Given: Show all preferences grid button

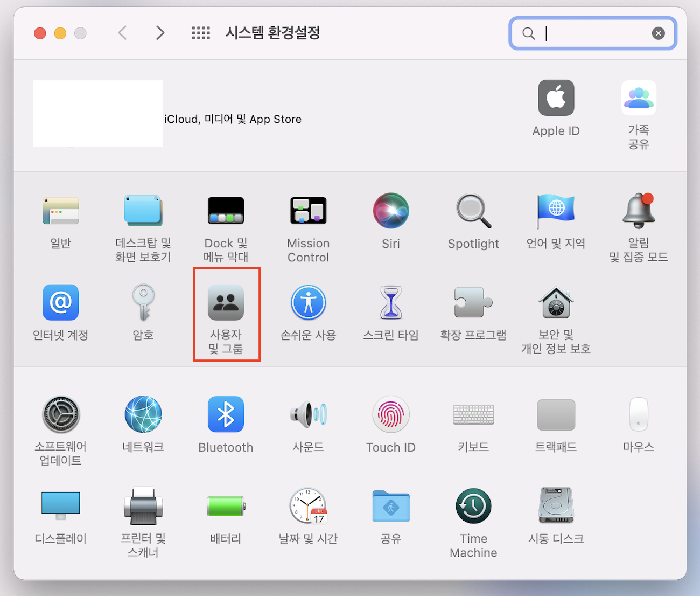Looking at the screenshot, I should tap(201, 33).
